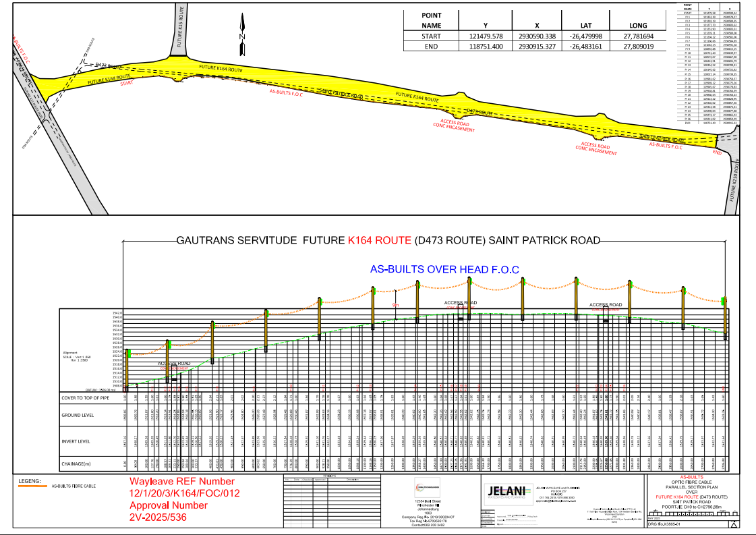Image resolution: width=756 pixels, height=535 pixels.
Task: Click the LAT column header
Action: click(585, 24)
